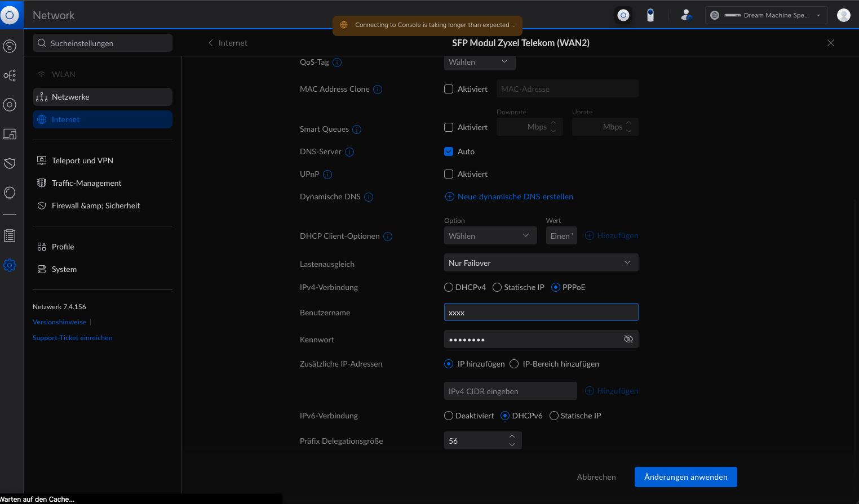Open Internet settings in sidebar
This screenshot has width=859, height=504.
[x=103, y=119]
